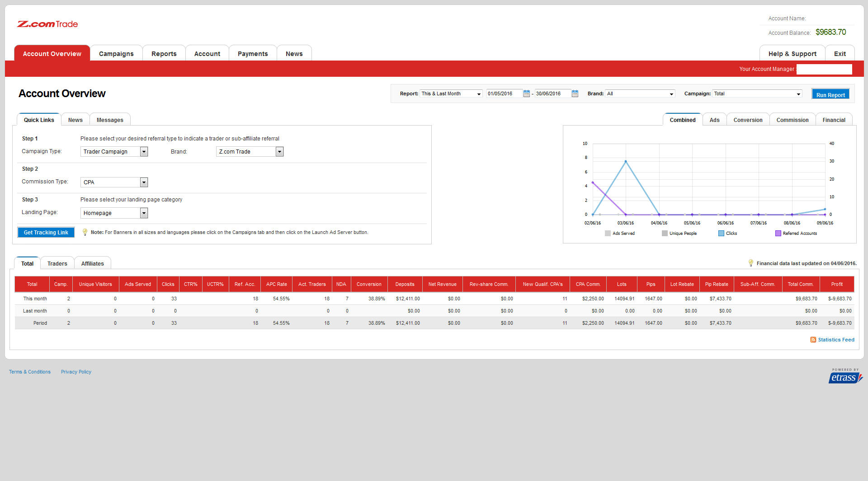Open the Commission Type dropdown

144,182
